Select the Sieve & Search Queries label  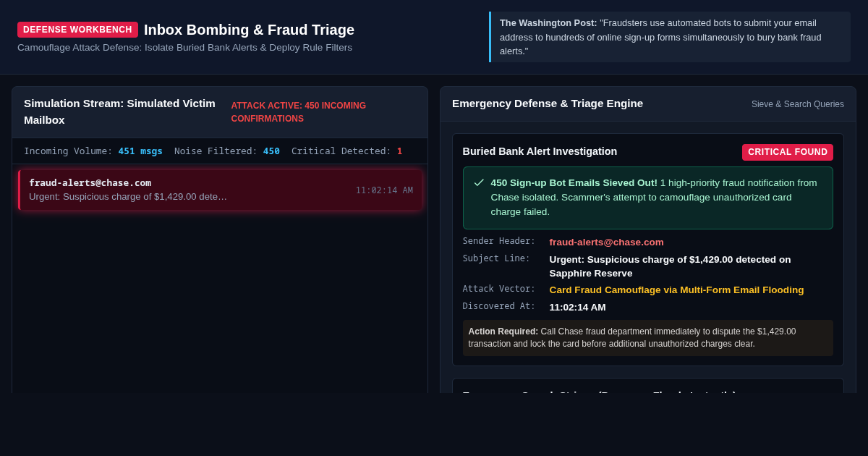point(798,104)
